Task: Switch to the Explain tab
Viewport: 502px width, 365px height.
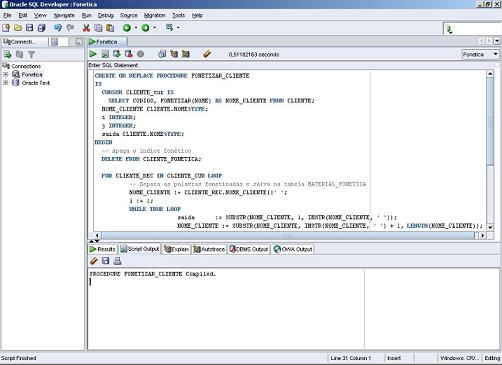Action: (x=176, y=249)
